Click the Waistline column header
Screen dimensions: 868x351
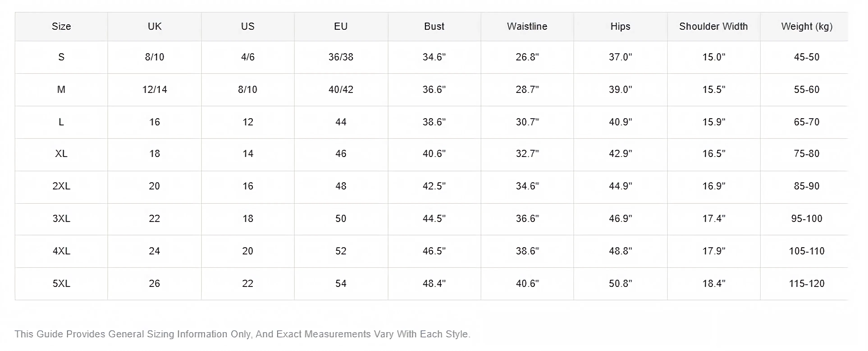527,27
